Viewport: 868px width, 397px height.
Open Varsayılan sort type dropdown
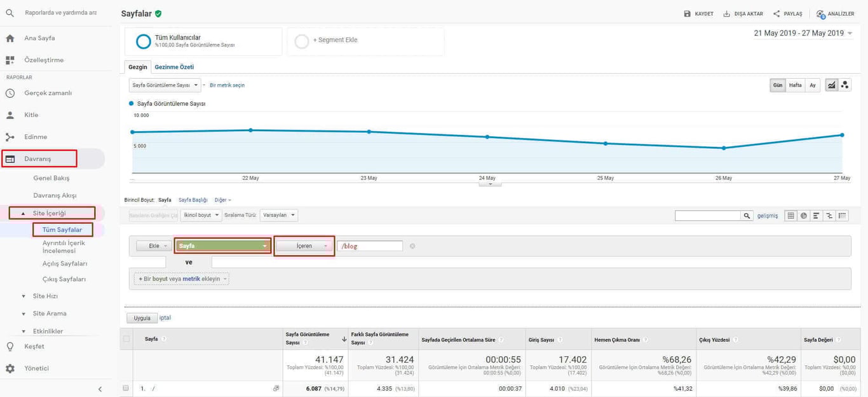(x=279, y=215)
